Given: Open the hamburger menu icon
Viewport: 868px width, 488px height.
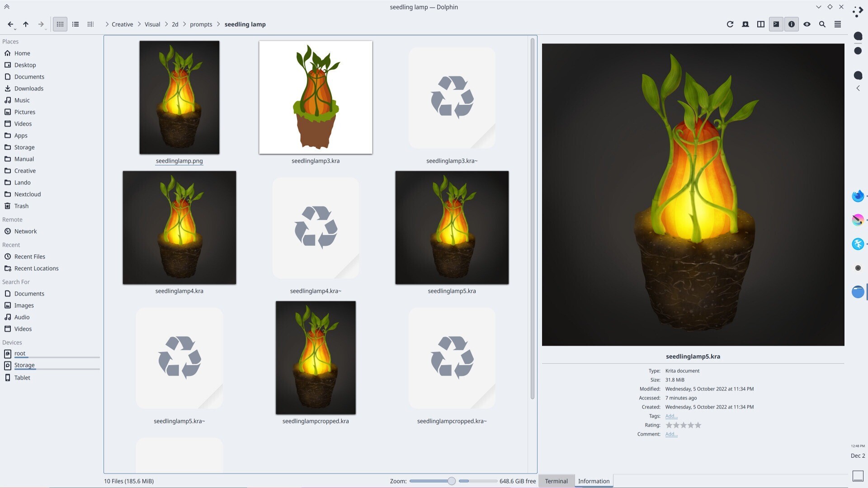Looking at the screenshot, I should point(837,24).
